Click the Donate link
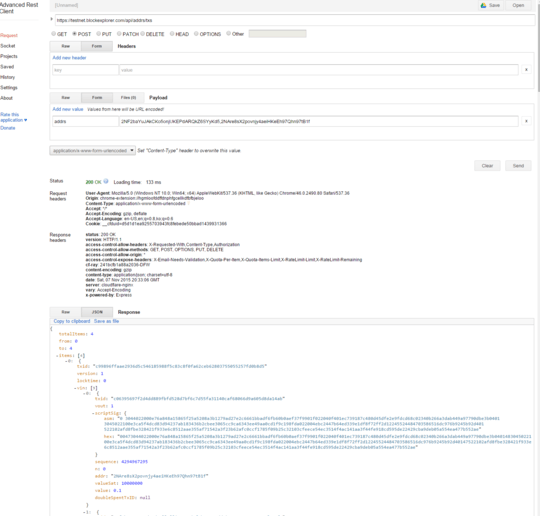 (x=8, y=128)
